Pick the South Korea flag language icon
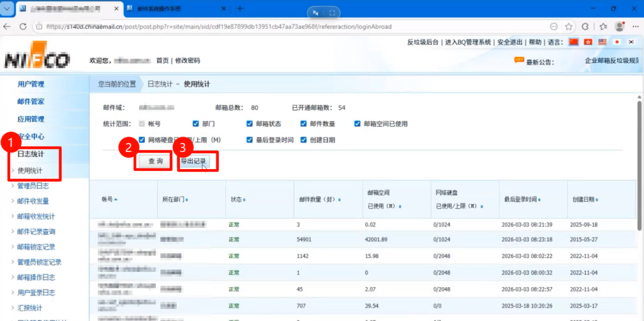644x321 pixels. coord(631,42)
